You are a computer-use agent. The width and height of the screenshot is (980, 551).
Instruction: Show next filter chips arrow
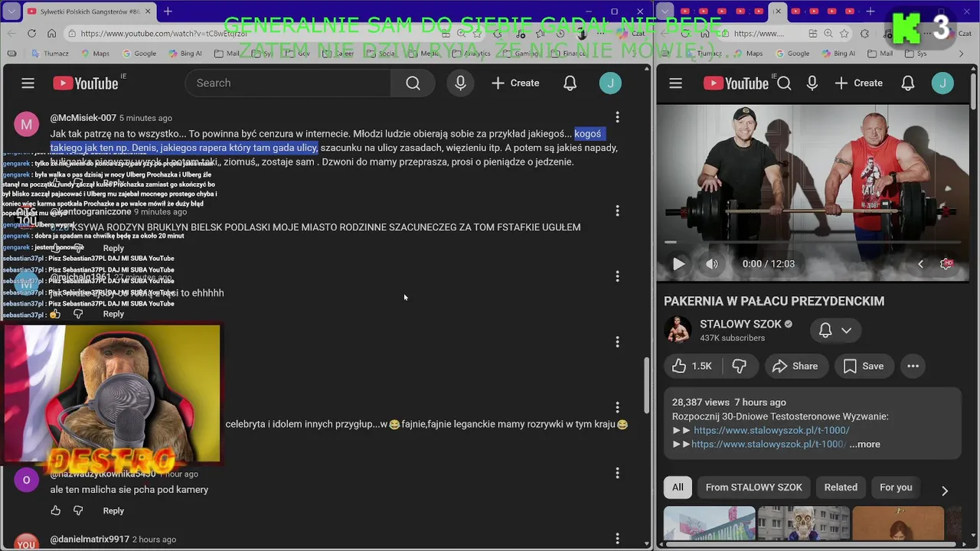coord(944,491)
